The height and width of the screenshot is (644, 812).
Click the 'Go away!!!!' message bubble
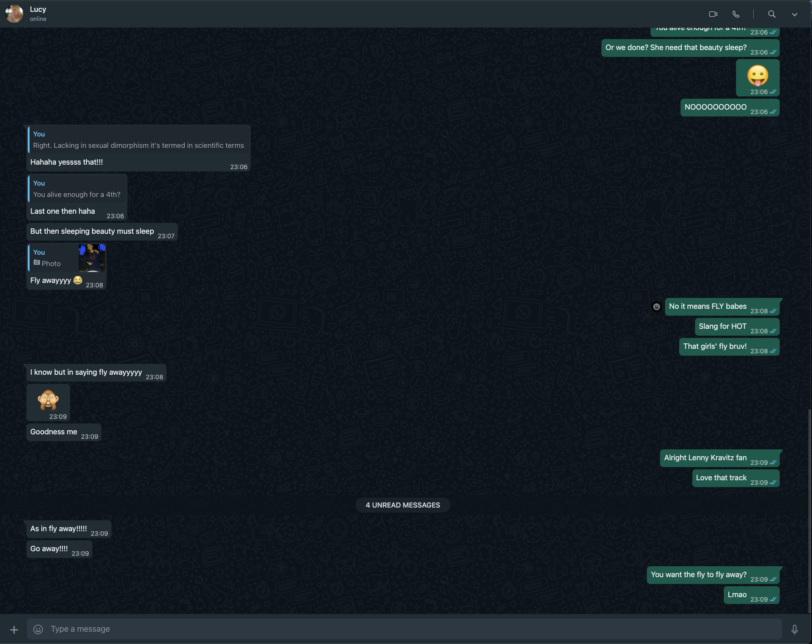[x=49, y=548]
